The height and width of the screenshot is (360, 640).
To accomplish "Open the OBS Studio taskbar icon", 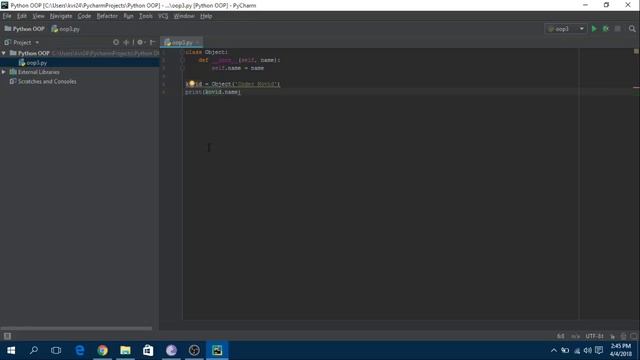I will pyautogui.click(x=194, y=350).
